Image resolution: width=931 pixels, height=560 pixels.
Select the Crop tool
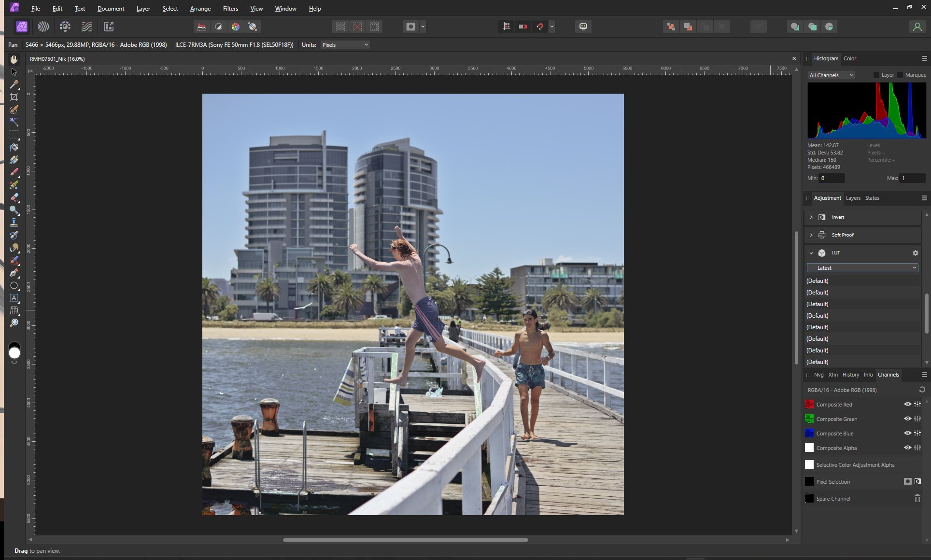click(14, 97)
